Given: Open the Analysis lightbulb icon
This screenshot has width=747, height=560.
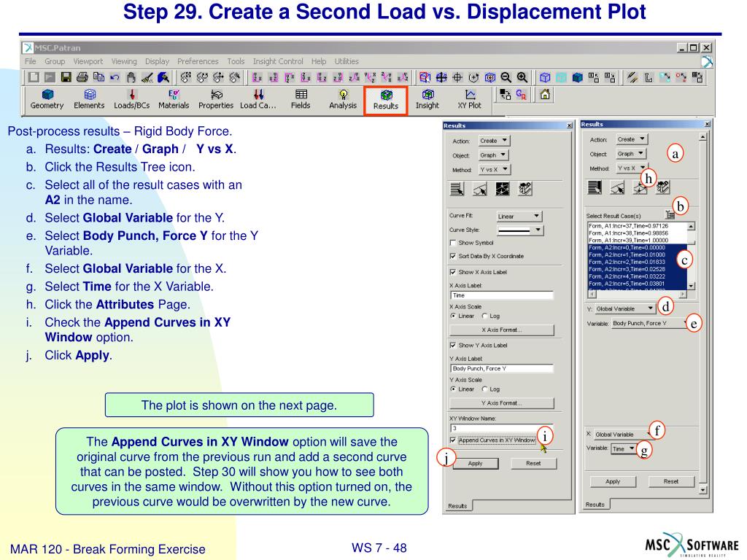Looking at the screenshot, I should point(343,99).
